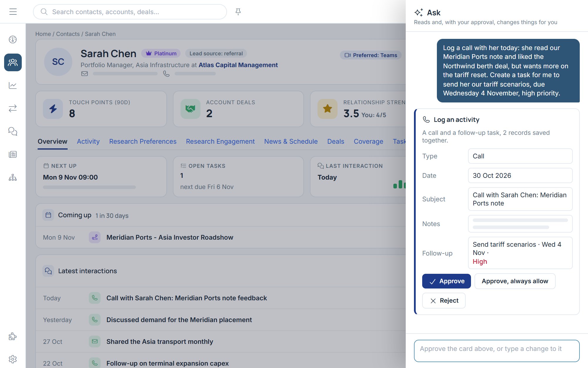The width and height of the screenshot is (588, 368).
Task: Open the hamburger menu icon
Action: 13,12
